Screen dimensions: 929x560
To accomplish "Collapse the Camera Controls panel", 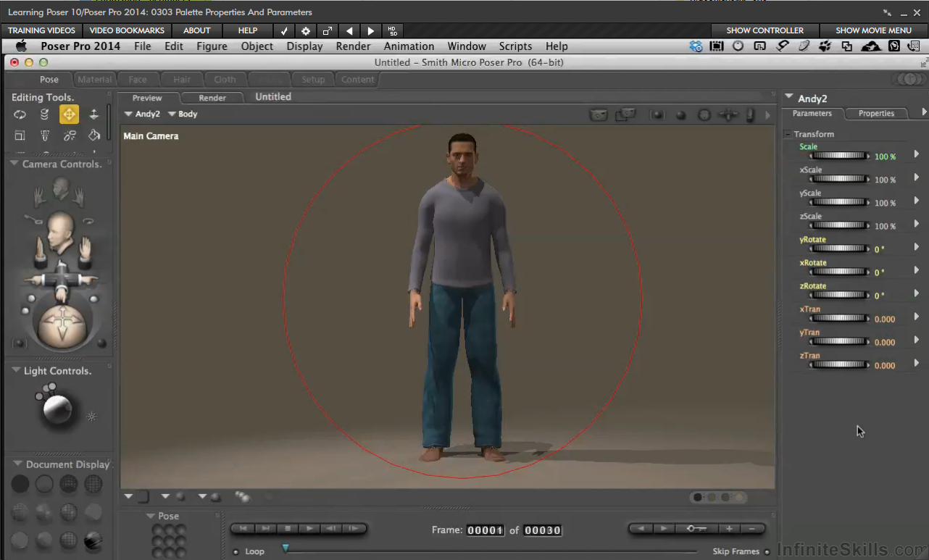I will [x=15, y=164].
